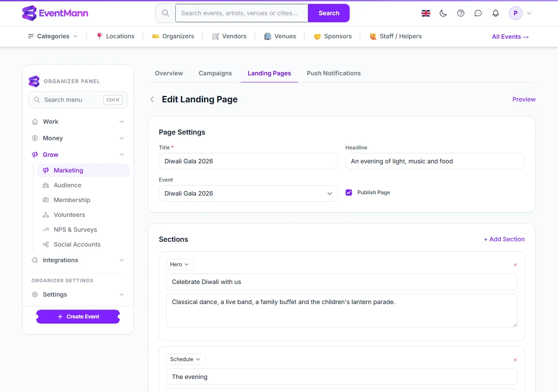The height and width of the screenshot is (392, 558).
Task: Click the EventMann logo
Action: 55,13
